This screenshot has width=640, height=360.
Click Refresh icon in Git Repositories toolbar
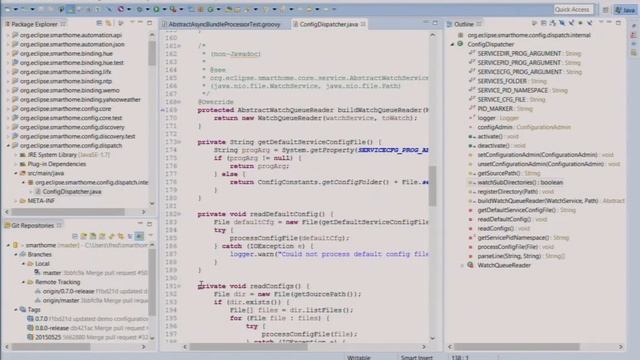coord(111,236)
